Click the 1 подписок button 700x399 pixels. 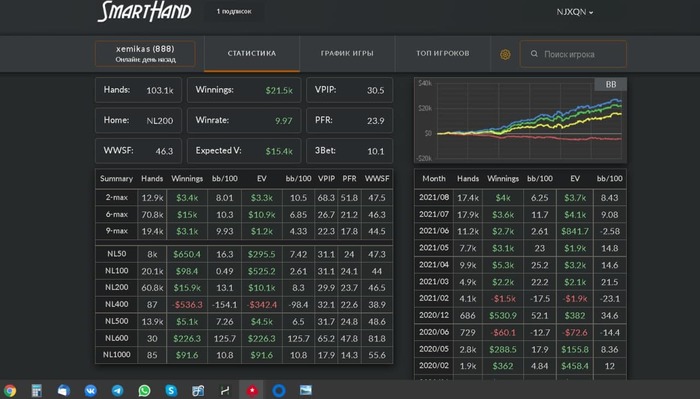[x=234, y=12]
